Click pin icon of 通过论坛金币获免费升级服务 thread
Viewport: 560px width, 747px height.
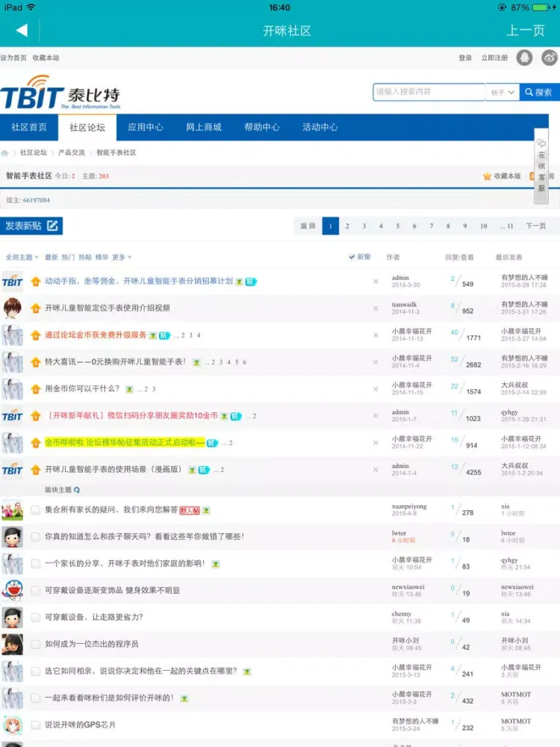point(35,335)
